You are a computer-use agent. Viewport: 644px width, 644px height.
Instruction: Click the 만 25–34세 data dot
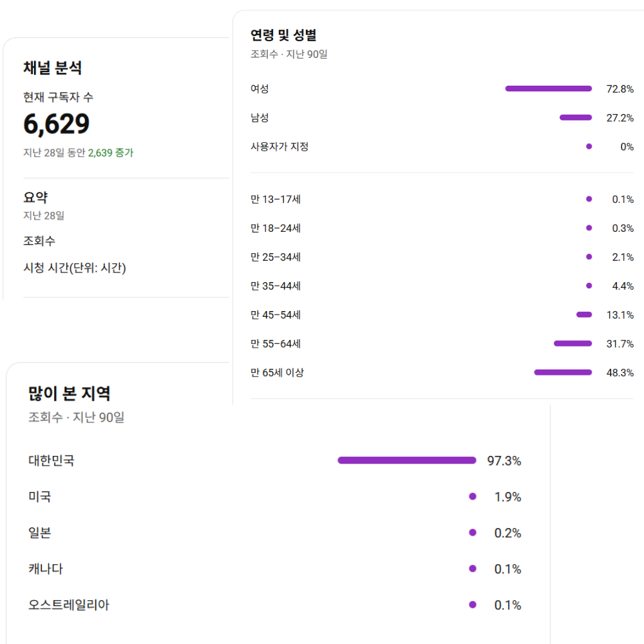589,257
